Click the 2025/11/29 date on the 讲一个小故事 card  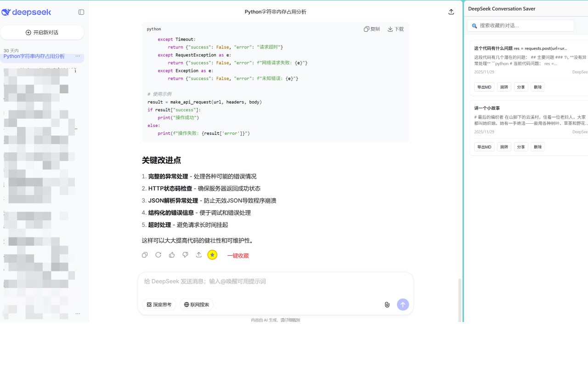[x=484, y=132]
